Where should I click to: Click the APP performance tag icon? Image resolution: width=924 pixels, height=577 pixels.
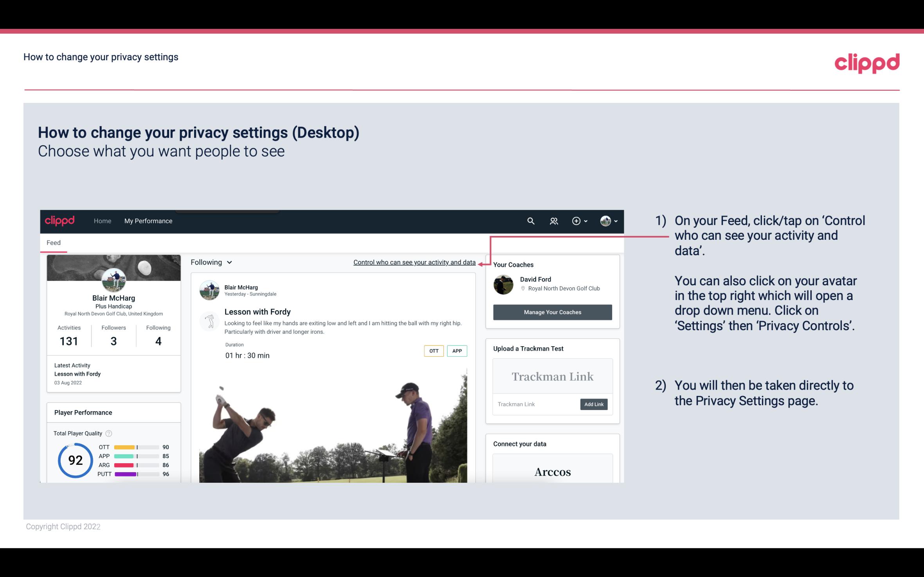[457, 351]
